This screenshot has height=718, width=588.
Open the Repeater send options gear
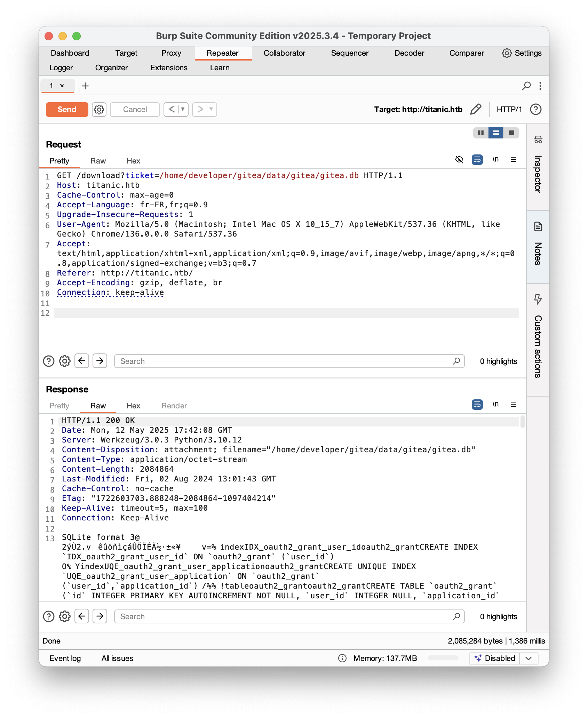[x=99, y=110]
